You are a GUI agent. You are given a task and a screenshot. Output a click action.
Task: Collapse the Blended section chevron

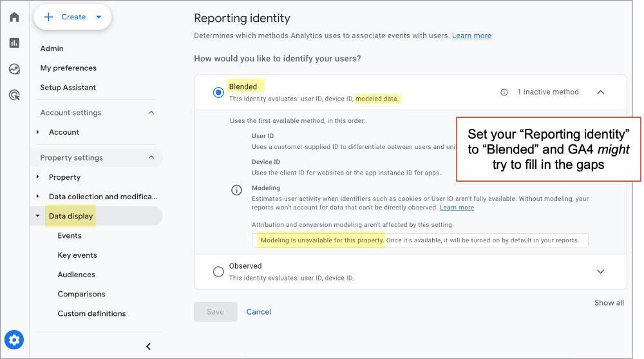click(x=600, y=92)
